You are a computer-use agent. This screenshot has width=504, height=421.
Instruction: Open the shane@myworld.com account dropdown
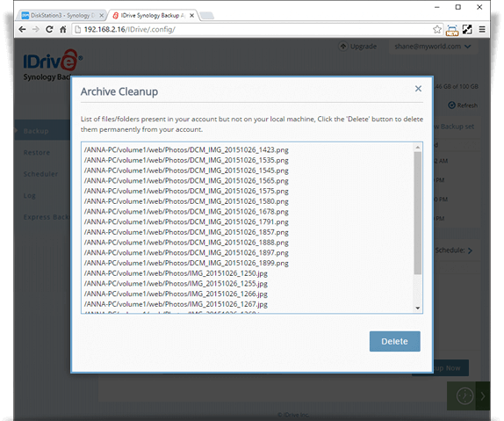point(433,47)
